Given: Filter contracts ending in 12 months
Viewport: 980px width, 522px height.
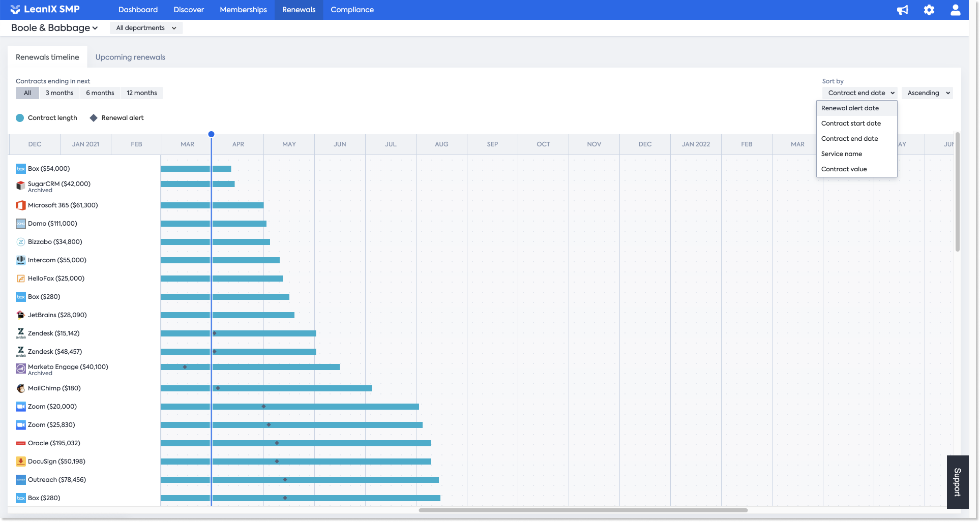Looking at the screenshot, I should click(x=142, y=93).
